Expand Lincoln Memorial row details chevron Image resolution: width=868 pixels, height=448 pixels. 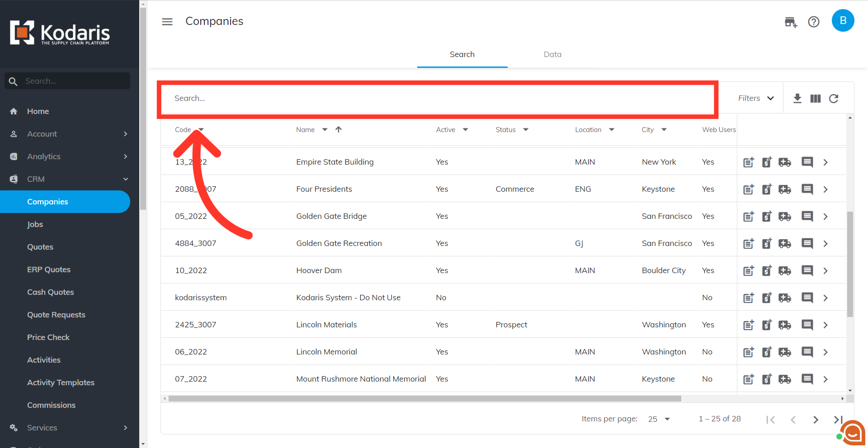pyautogui.click(x=826, y=352)
